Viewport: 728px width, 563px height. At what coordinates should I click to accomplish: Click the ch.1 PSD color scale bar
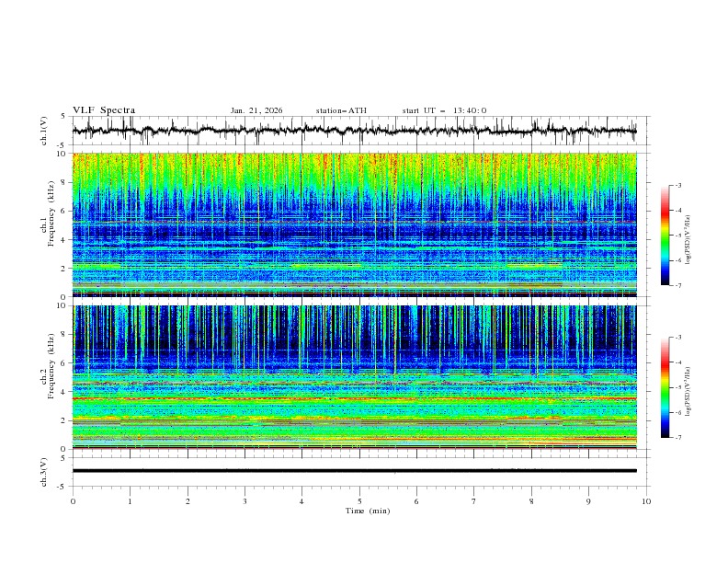point(665,236)
